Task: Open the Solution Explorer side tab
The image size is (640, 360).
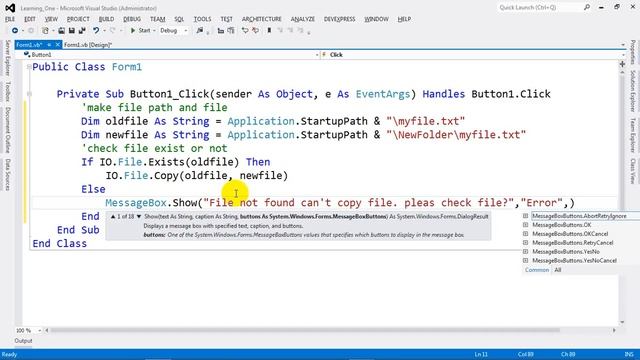Action: (x=633, y=91)
